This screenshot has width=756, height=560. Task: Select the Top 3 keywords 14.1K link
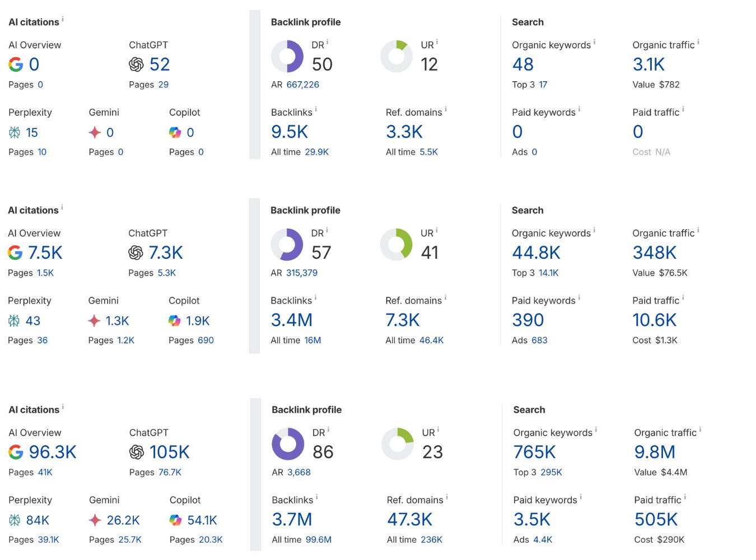(549, 273)
